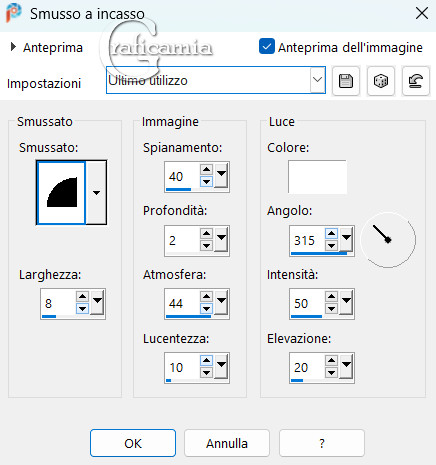Click the save preset floppy disk icon
The width and height of the screenshot is (436, 465).
(346, 81)
